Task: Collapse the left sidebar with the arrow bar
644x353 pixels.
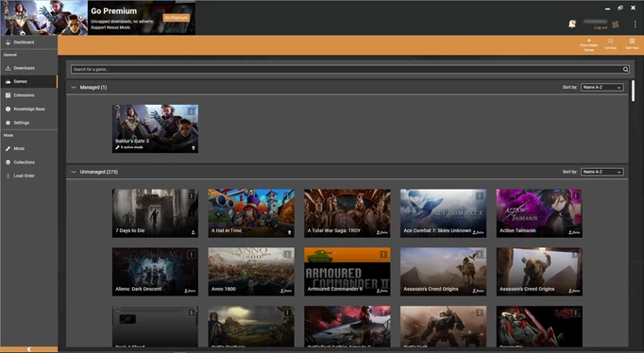Action: click(x=28, y=349)
